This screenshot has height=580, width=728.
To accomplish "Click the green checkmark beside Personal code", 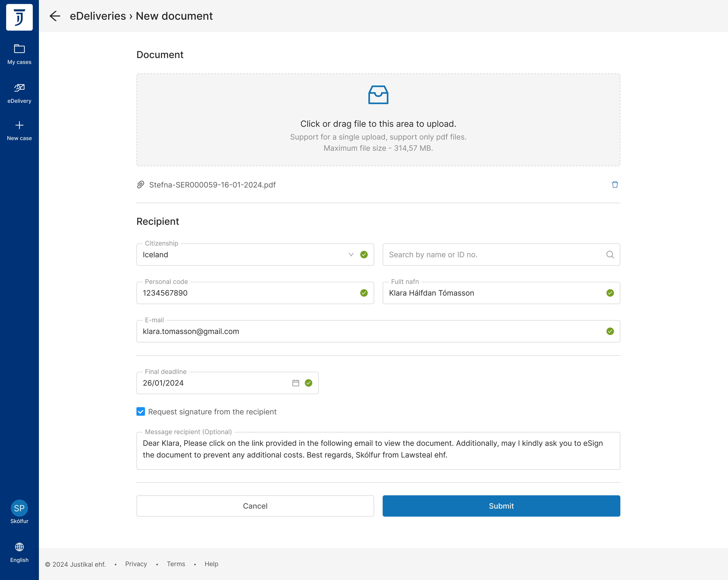I will [x=364, y=293].
